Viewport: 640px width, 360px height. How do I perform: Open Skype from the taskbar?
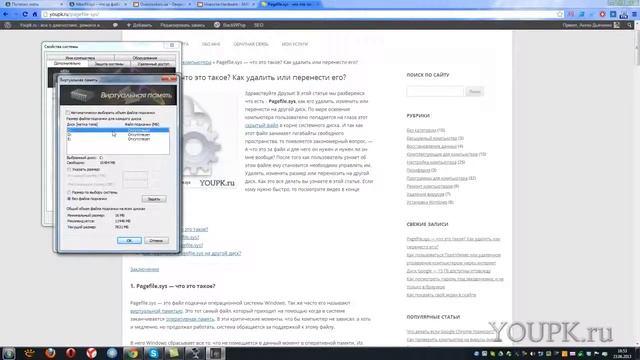tap(153, 353)
